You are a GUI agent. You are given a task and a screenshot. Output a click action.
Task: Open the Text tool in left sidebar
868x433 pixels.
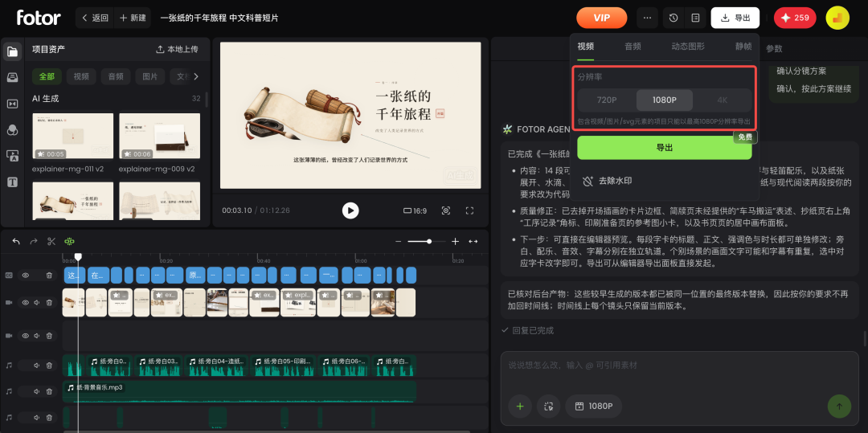pyautogui.click(x=12, y=182)
